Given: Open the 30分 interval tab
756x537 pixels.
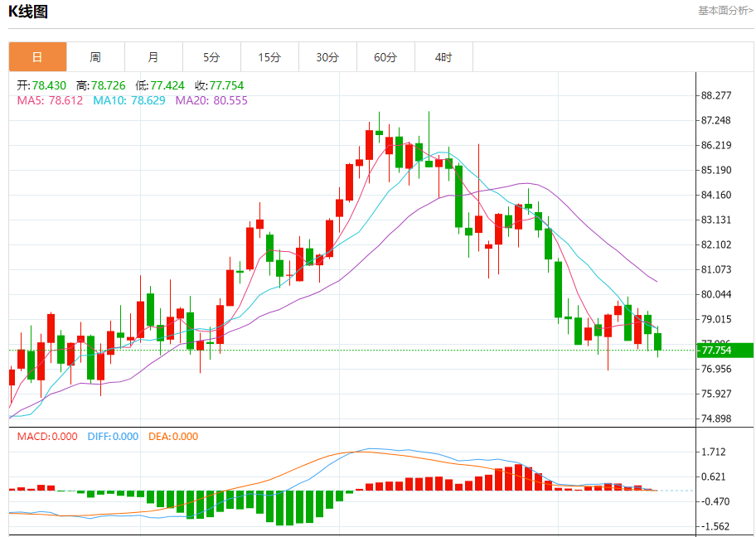Looking at the screenshot, I should pos(327,57).
